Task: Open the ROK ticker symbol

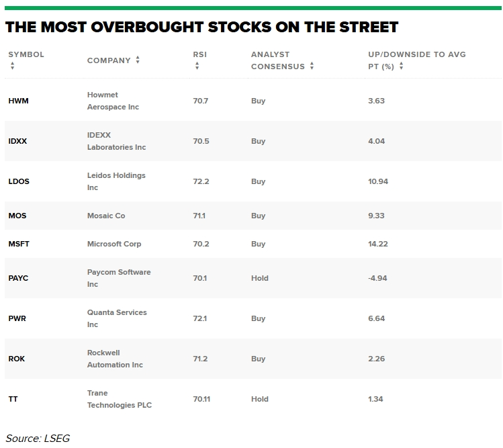Action: click(17, 359)
